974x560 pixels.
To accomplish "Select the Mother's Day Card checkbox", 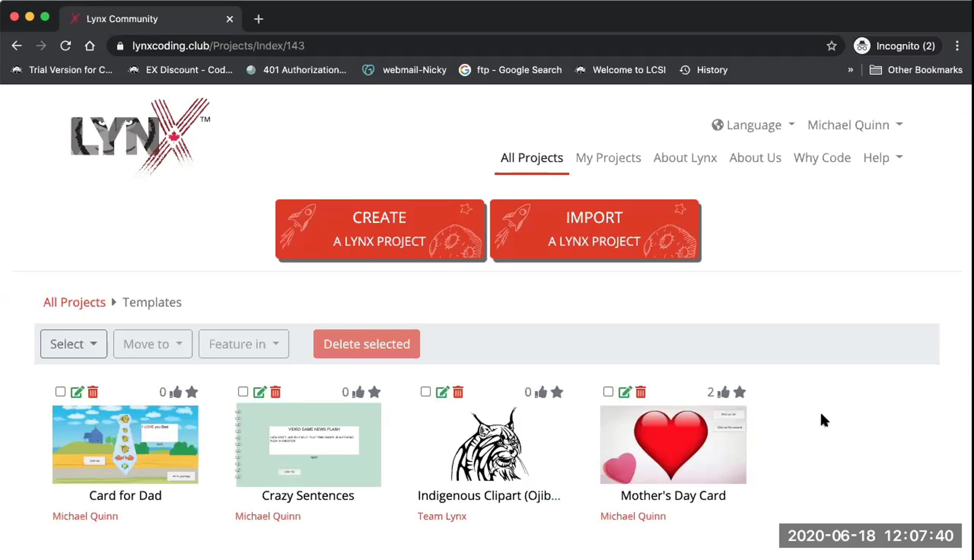I will point(608,392).
